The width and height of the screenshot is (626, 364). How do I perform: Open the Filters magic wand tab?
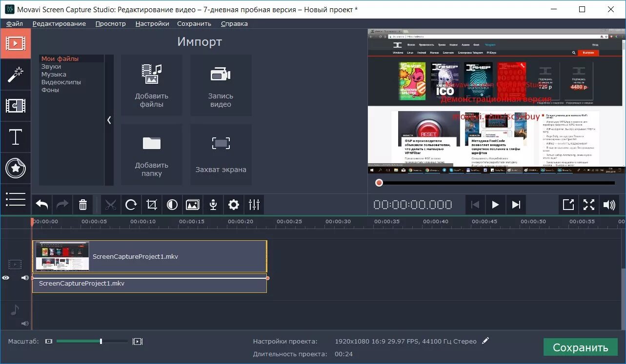tap(15, 75)
